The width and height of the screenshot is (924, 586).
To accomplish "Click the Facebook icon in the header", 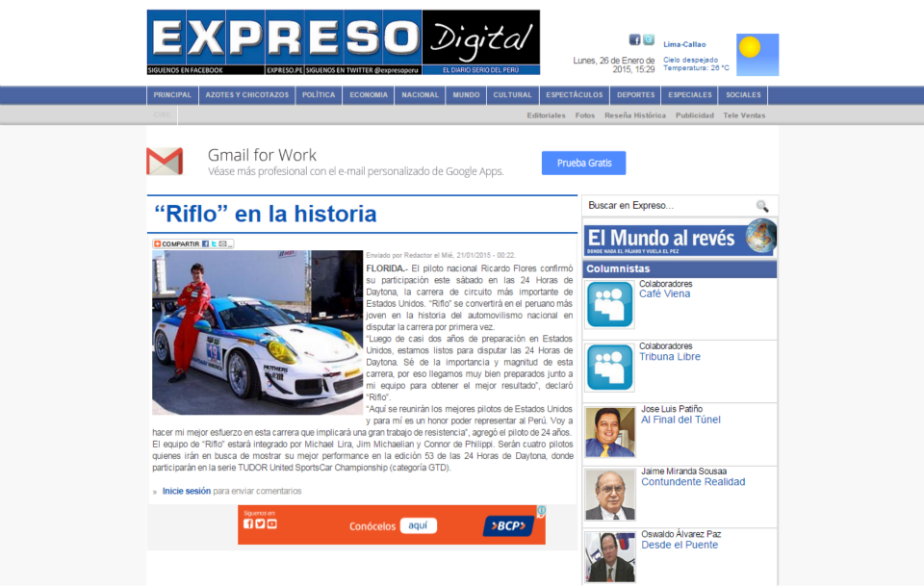I will (634, 39).
